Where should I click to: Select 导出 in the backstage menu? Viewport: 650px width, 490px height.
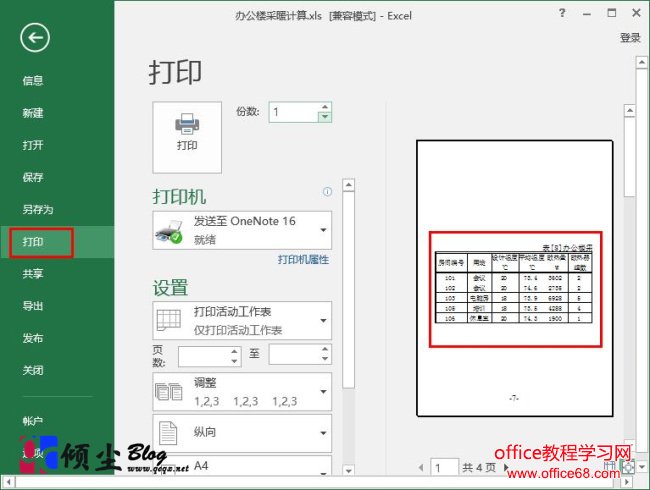(33, 306)
